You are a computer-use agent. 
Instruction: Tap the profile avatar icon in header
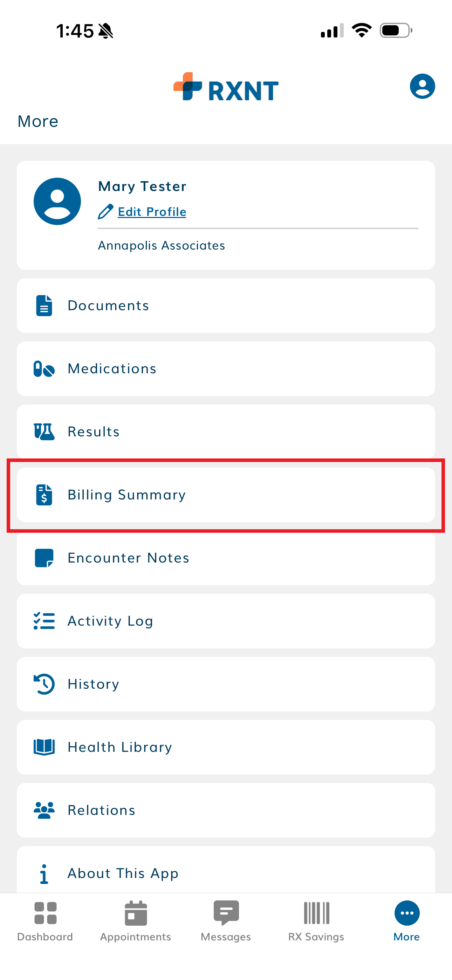tap(422, 86)
